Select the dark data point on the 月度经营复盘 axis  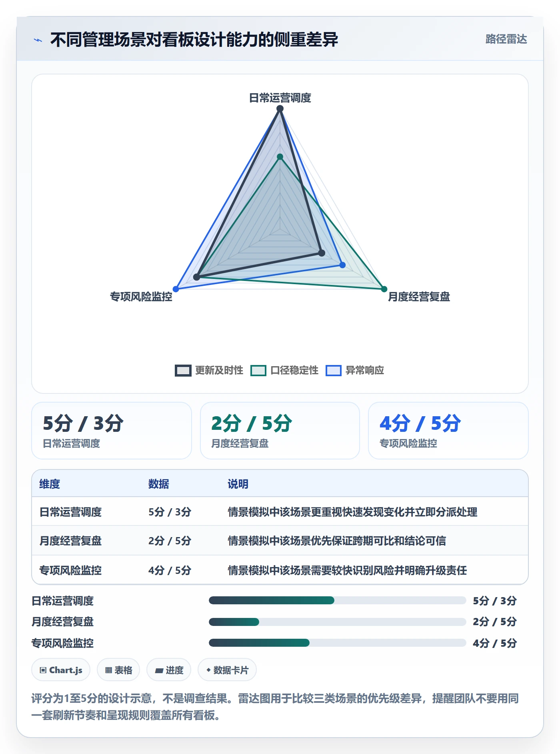coord(322,253)
